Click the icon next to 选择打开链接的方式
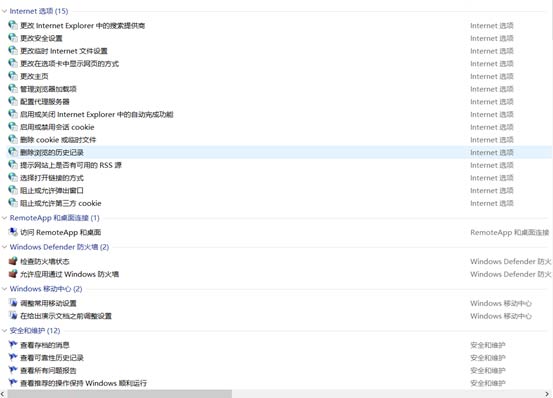 (x=13, y=177)
